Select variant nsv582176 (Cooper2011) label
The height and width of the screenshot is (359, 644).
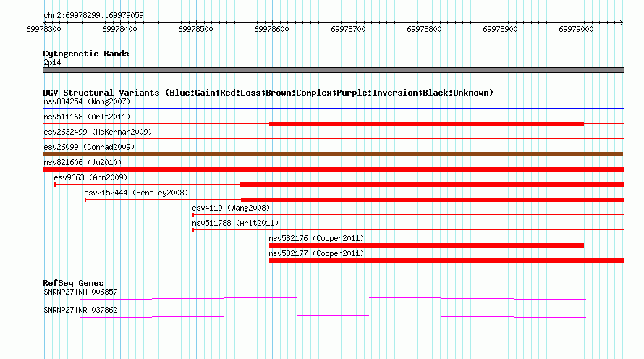coord(316,238)
